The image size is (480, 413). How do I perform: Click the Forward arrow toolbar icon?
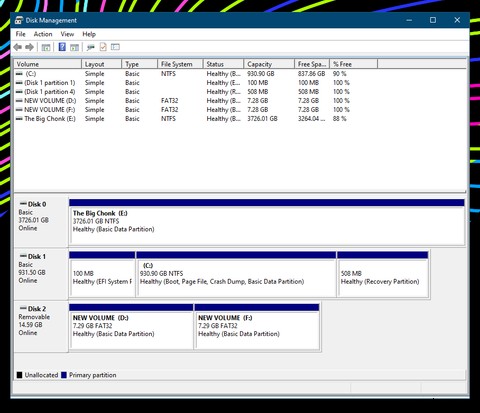coord(29,47)
